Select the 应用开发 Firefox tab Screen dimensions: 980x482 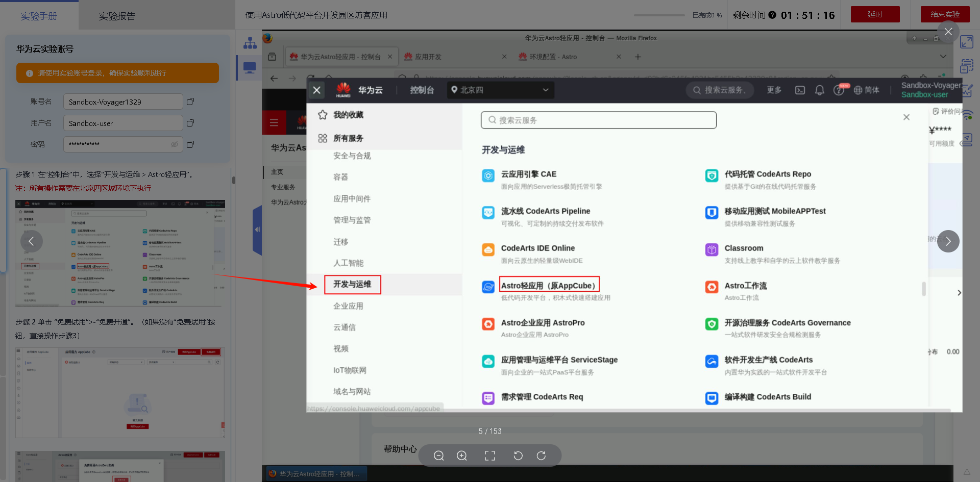(x=455, y=57)
